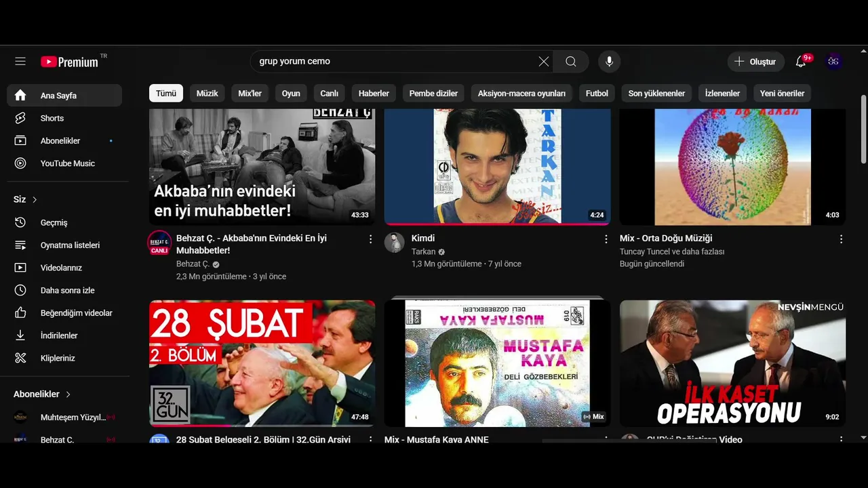Open Mix - Orta Doğu Müziği title

(x=666, y=239)
